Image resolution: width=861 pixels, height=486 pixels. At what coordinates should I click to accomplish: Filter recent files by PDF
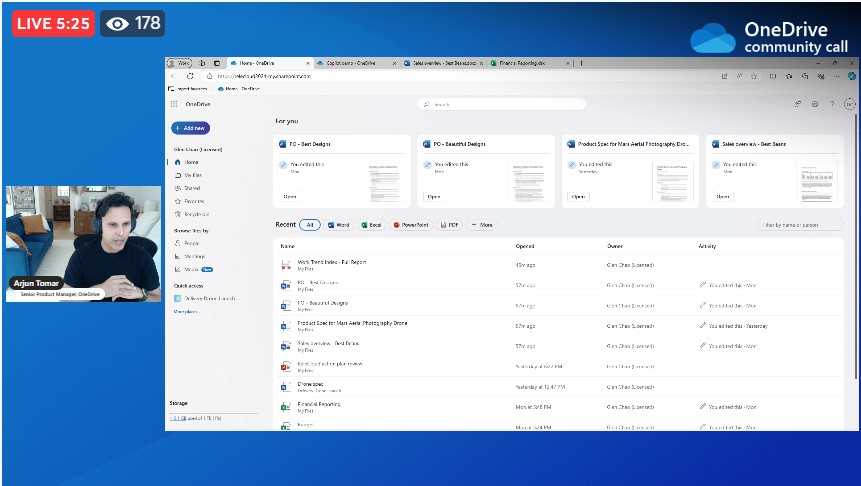449,225
